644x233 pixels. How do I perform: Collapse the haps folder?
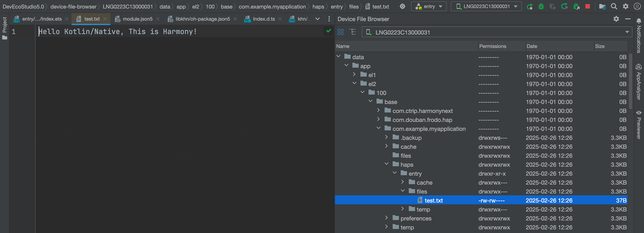386,164
